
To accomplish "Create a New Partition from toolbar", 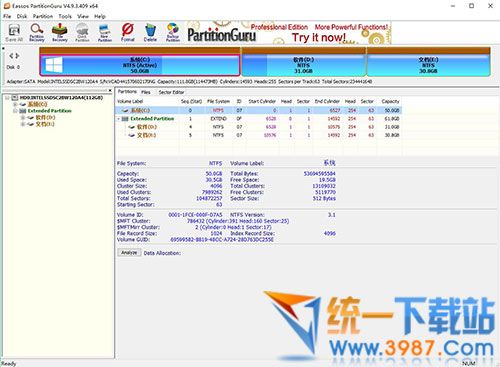I will 105,32.
